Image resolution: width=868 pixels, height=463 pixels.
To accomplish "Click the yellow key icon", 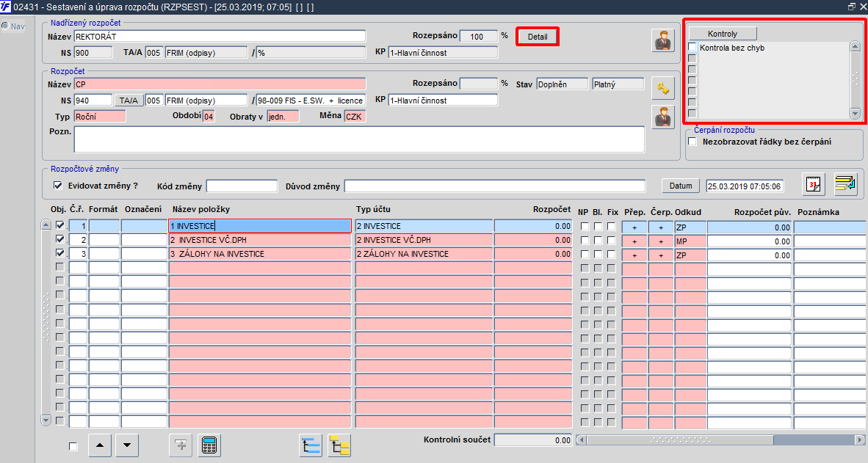I will tap(662, 88).
